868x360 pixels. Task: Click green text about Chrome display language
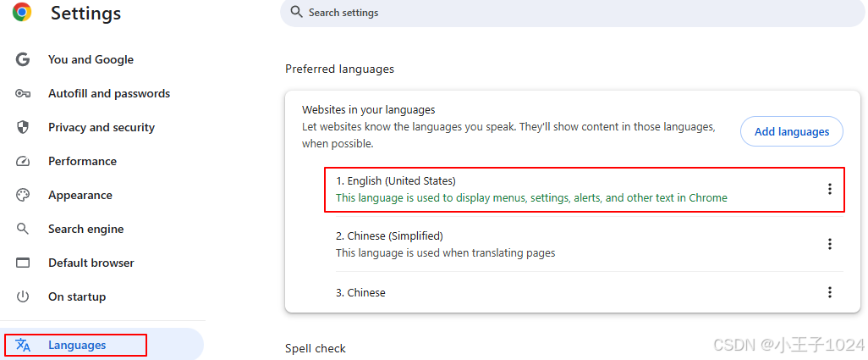(x=531, y=197)
